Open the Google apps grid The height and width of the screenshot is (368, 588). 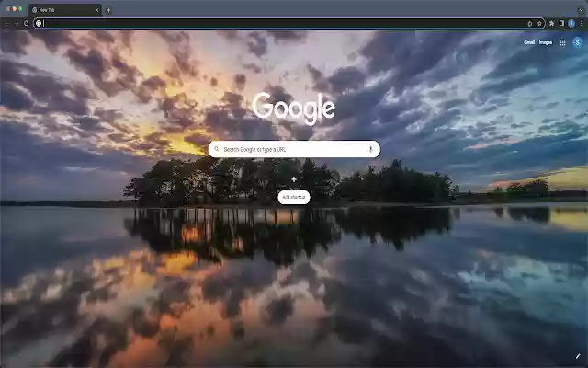click(562, 42)
